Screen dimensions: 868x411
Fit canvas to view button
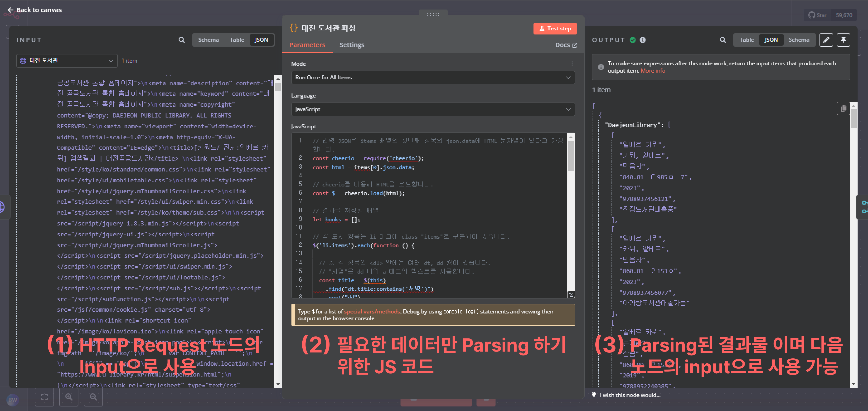tap(44, 397)
